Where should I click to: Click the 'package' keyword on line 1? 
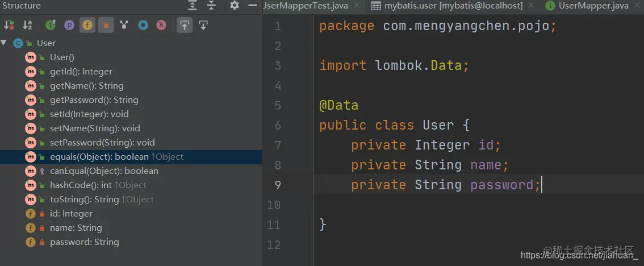[x=346, y=26]
